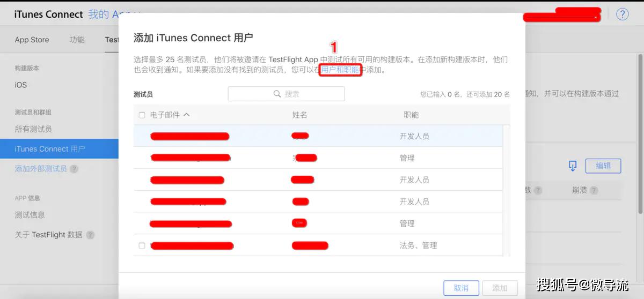This screenshot has height=299, width=644.
Task: Click the 添加外部测试员 link
Action: pos(41,169)
